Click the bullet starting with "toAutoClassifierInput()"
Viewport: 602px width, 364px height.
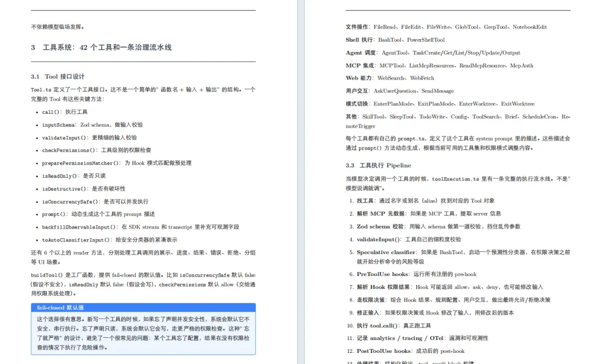click(109, 240)
